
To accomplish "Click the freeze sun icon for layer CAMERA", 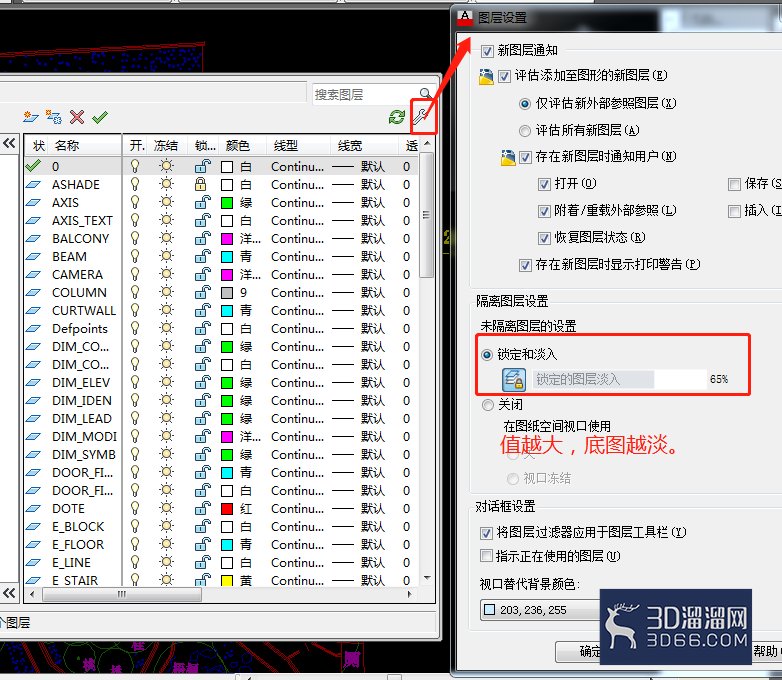I will pos(167,274).
